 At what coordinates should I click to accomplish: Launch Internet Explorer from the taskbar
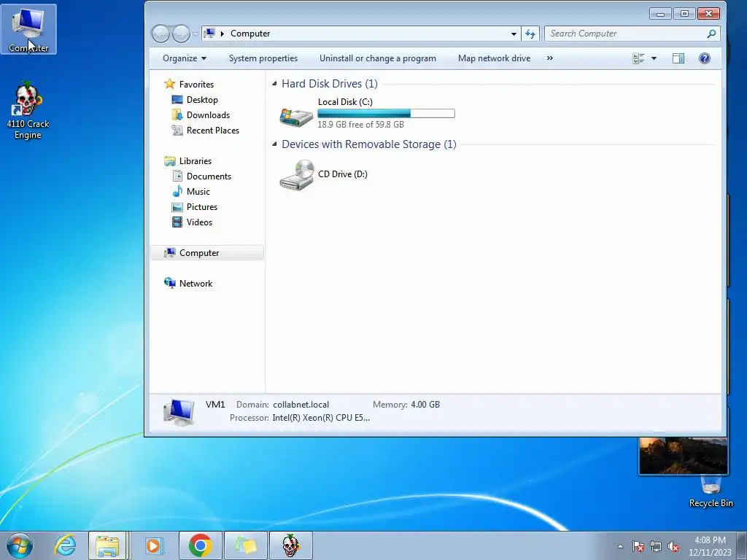[65, 545]
